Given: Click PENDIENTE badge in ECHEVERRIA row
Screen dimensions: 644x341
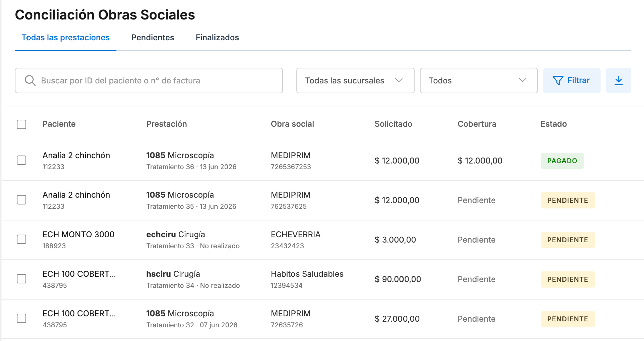Looking at the screenshot, I should (x=568, y=240).
